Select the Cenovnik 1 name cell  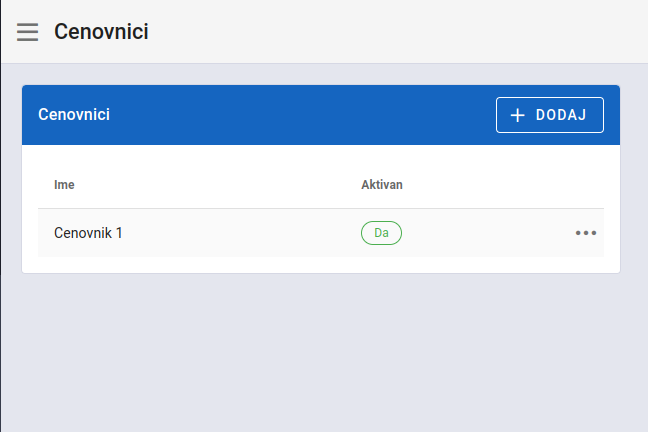(x=88, y=233)
